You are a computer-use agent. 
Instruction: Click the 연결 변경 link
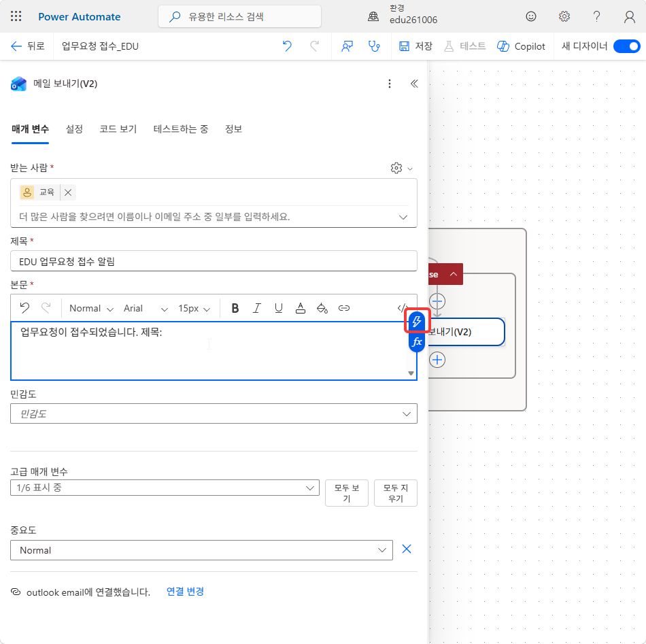click(185, 592)
